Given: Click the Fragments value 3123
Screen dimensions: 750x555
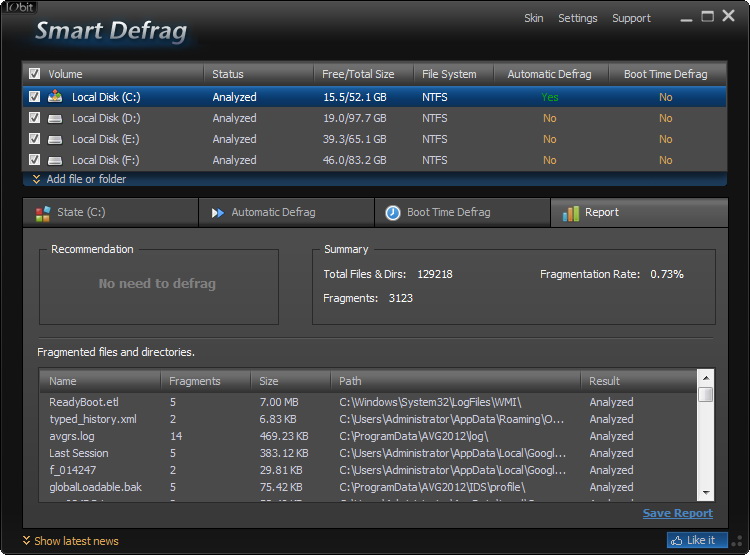Looking at the screenshot, I should [401, 298].
